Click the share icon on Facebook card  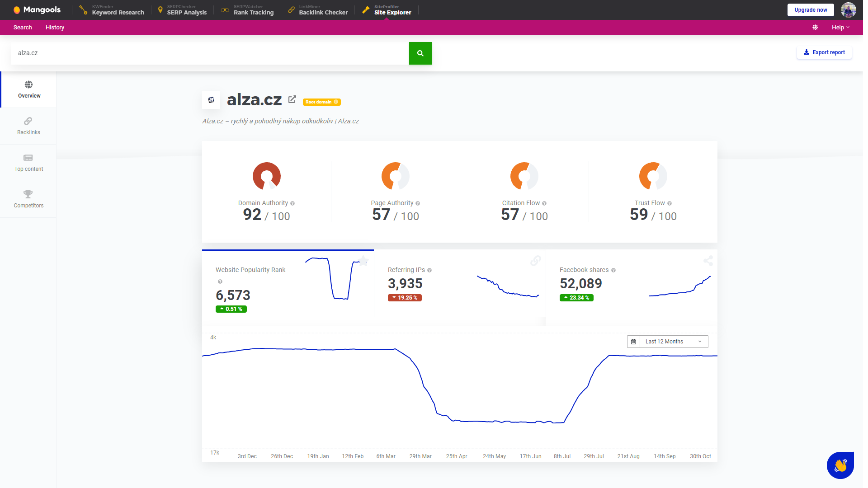[708, 261]
